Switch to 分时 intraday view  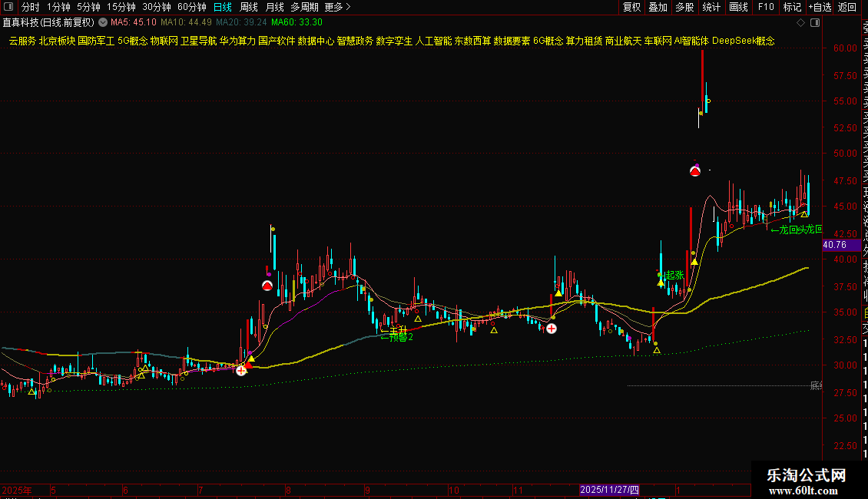[31, 7]
